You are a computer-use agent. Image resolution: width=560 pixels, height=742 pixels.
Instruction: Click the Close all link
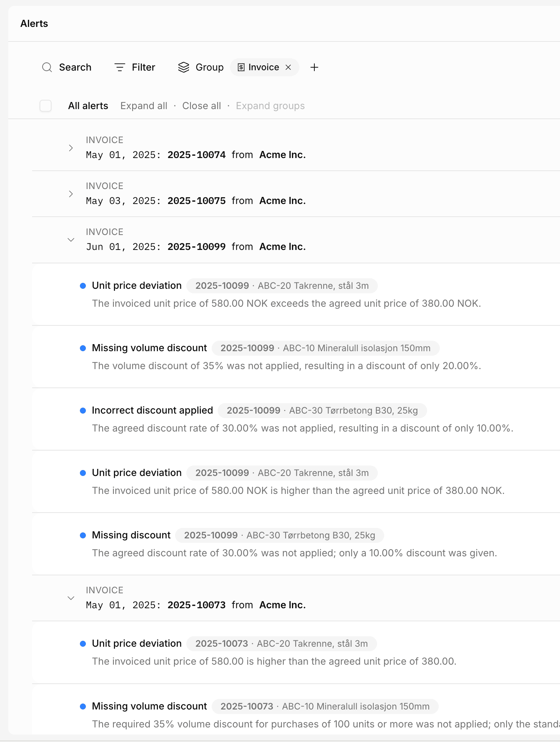(202, 106)
